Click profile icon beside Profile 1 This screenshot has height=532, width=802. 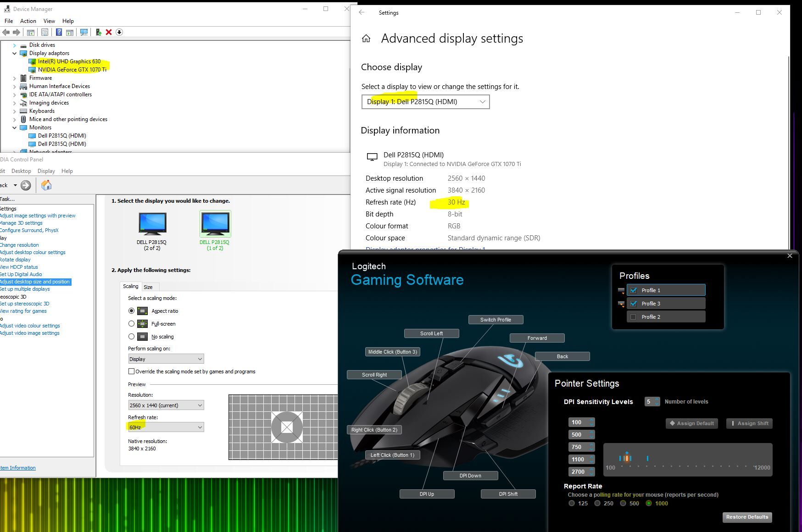(621, 290)
